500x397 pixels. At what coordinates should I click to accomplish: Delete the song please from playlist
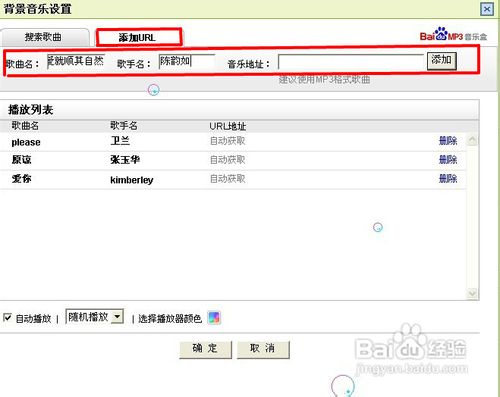click(x=448, y=141)
